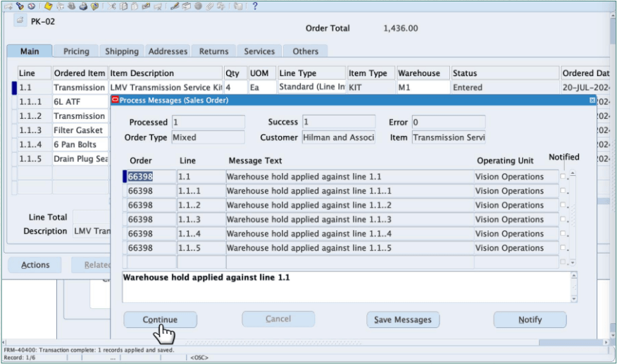Click the Next Step toolbar icon

[x=60, y=6]
